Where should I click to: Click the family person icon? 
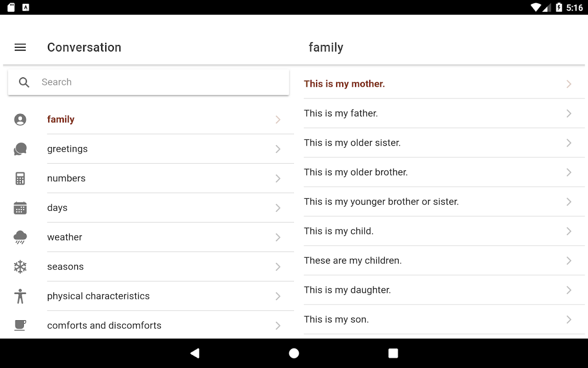tap(20, 120)
